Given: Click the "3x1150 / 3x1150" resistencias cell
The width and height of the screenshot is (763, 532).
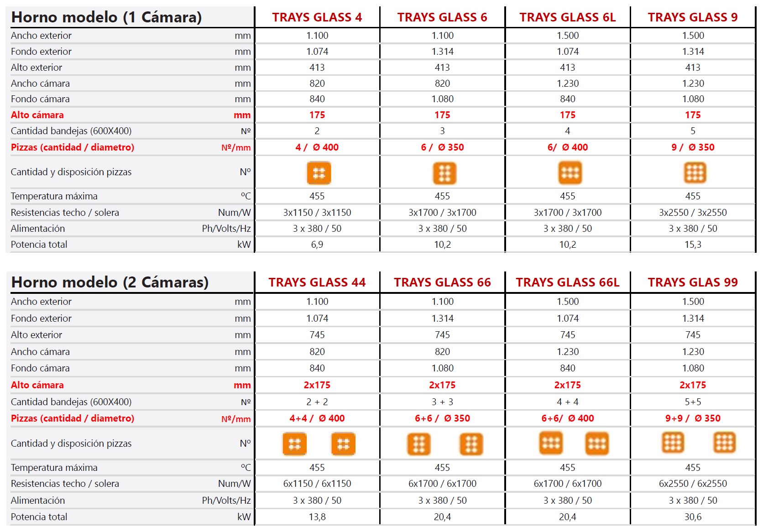Looking at the screenshot, I should click(x=317, y=213).
